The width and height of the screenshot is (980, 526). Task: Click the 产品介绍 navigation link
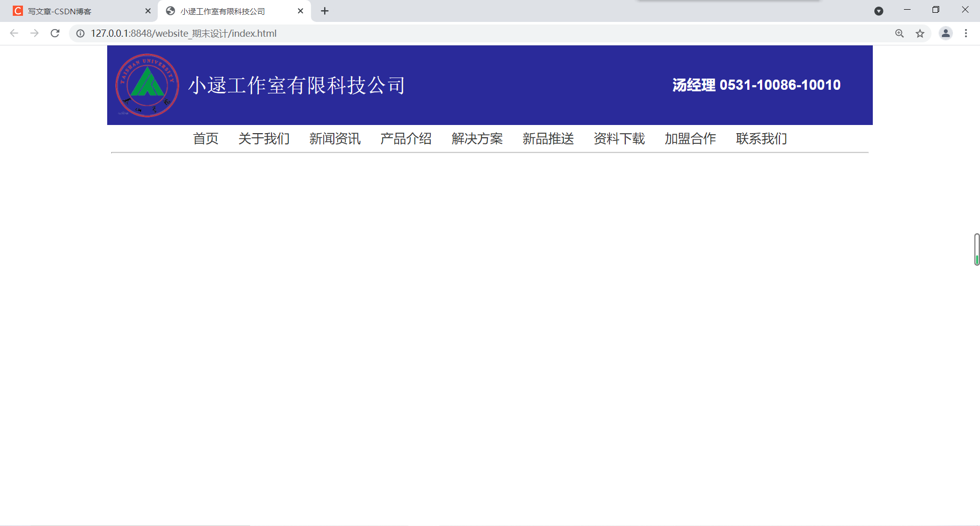pos(406,138)
